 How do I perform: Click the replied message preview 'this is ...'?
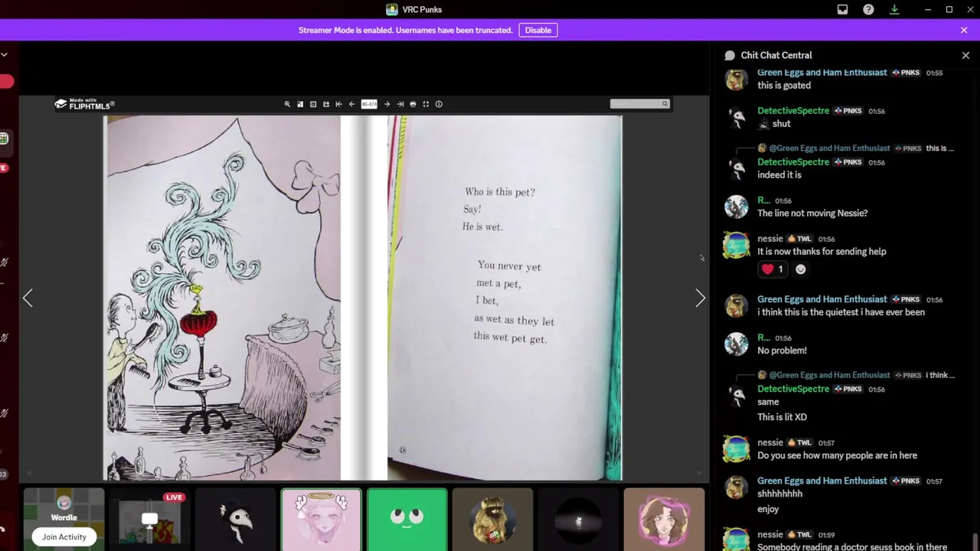[x=939, y=148]
